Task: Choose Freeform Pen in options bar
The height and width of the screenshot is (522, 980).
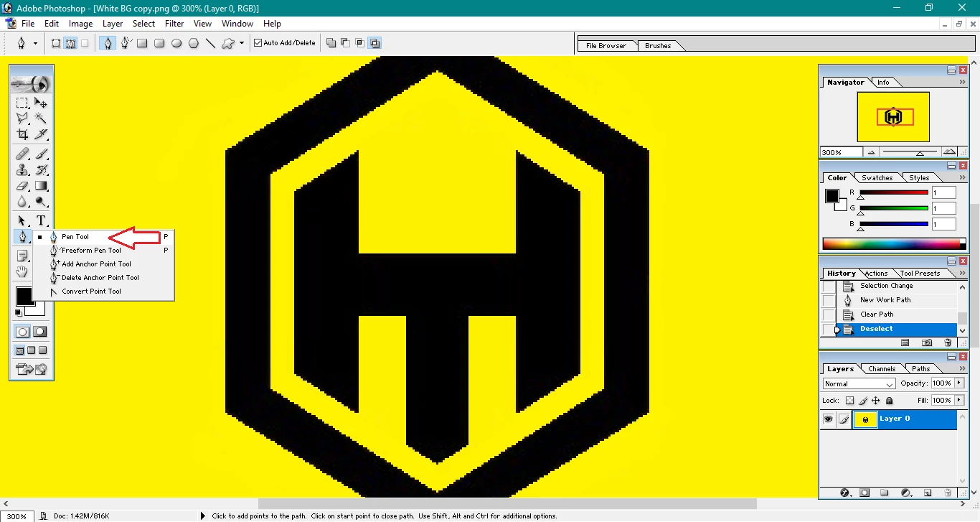Action: [x=126, y=43]
